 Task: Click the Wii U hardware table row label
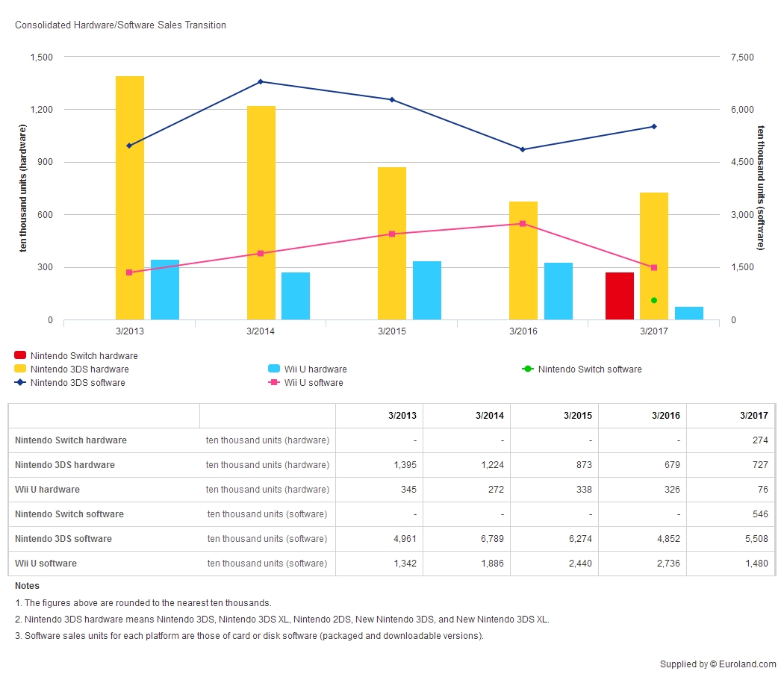pyautogui.click(x=47, y=489)
